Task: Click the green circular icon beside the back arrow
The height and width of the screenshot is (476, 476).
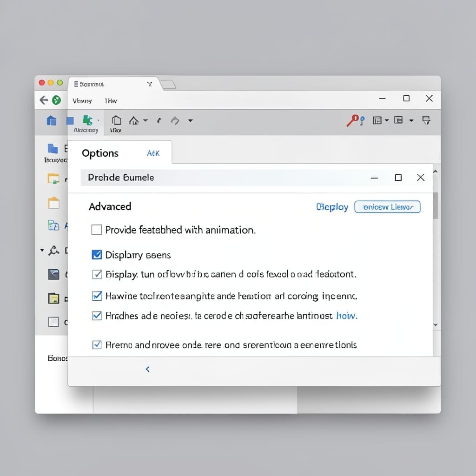Action: (x=56, y=100)
